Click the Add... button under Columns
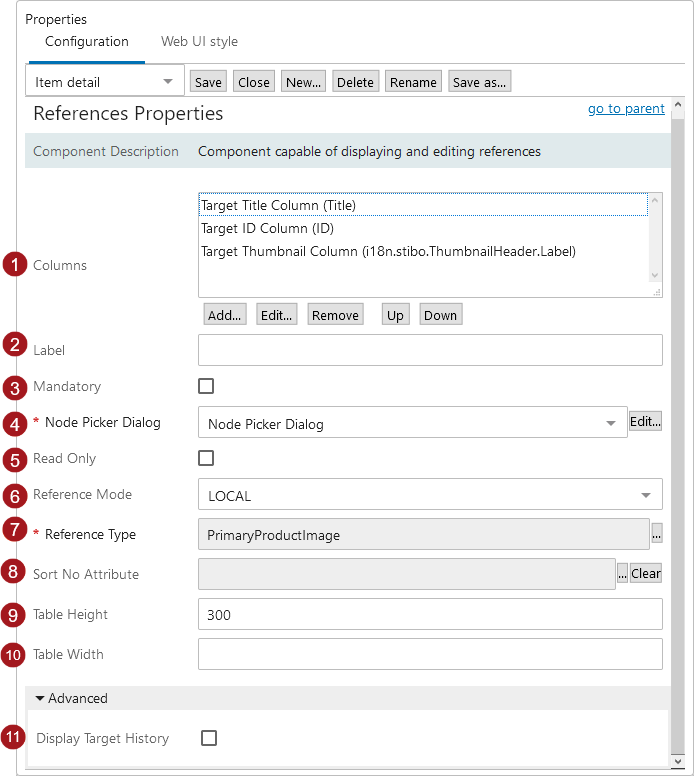The image size is (694, 776). click(224, 315)
